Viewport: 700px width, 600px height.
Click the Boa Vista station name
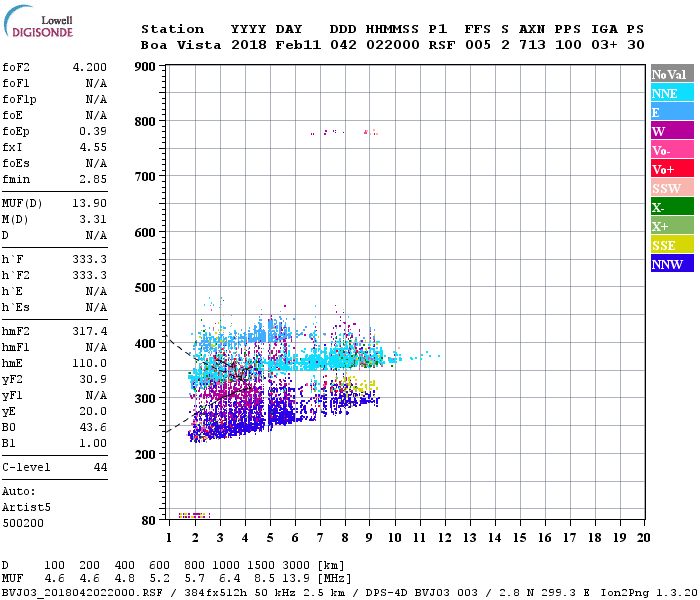181,45
